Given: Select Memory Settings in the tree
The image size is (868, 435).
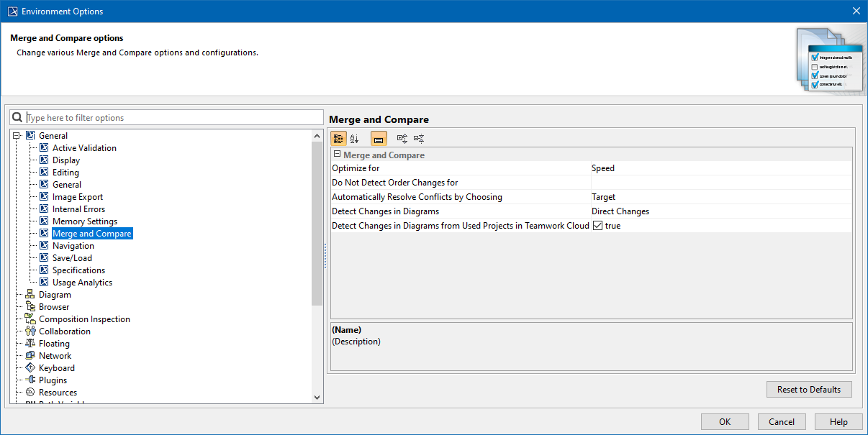Looking at the screenshot, I should [x=84, y=221].
